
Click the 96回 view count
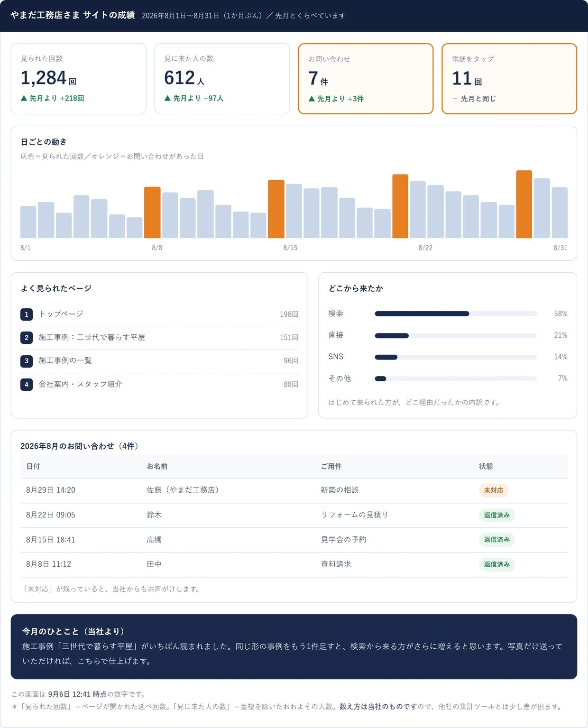[291, 361]
